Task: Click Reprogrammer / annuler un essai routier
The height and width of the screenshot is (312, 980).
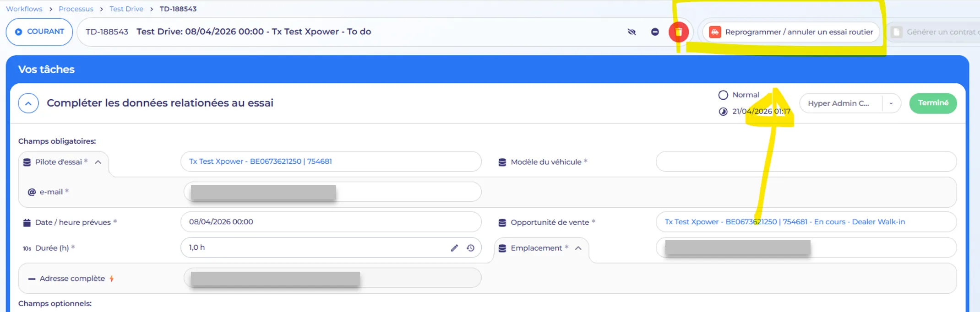Action: tap(791, 32)
